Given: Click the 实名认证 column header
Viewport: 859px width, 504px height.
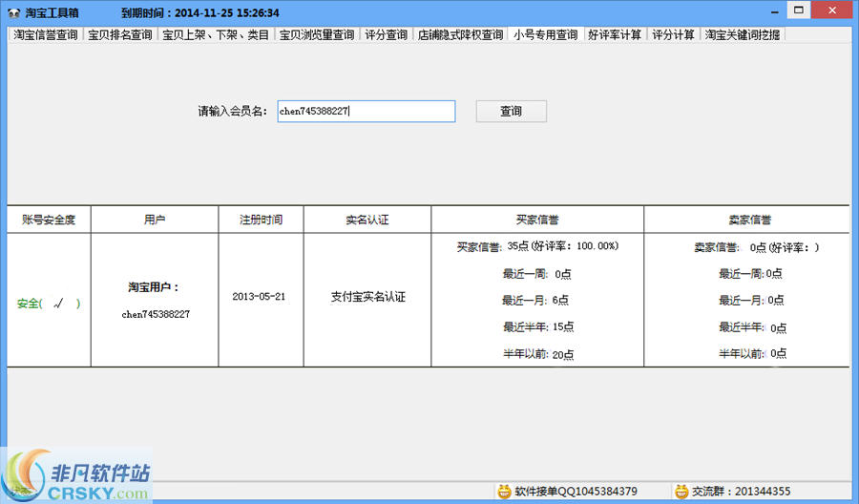Looking at the screenshot, I should (367, 220).
